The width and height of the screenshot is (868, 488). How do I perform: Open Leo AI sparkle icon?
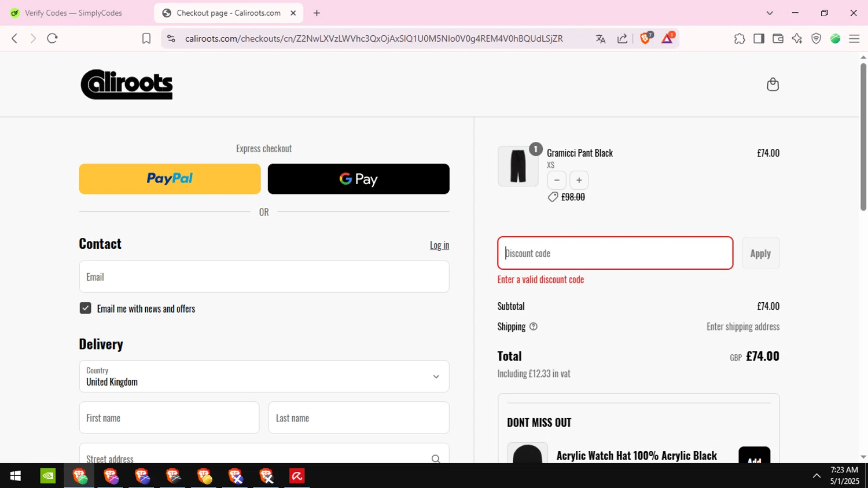click(x=797, y=39)
